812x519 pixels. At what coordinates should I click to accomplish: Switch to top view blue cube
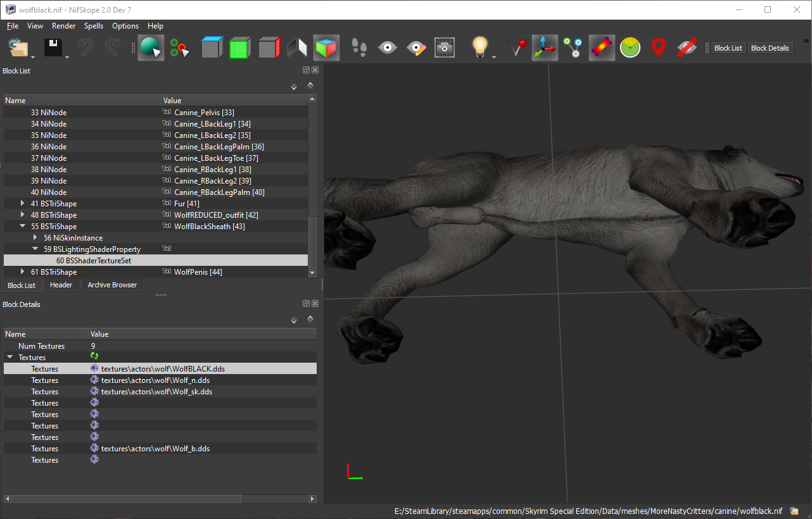pyautogui.click(x=212, y=47)
